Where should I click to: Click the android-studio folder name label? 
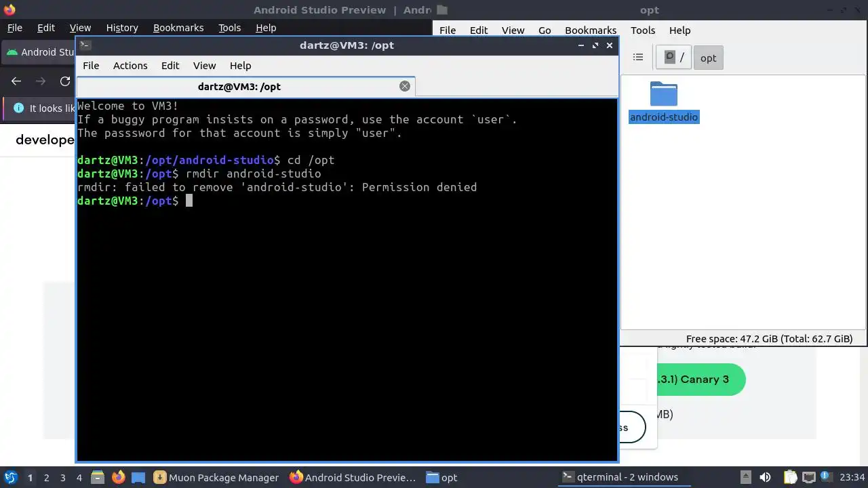[664, 117]
